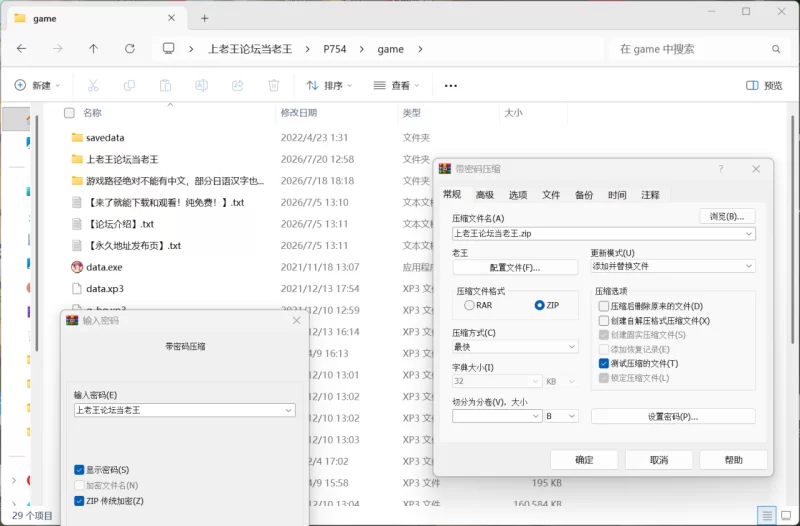Close the game tab in Explorer
The height and width of the screenshot is (526, 800).
click(171, 18)
